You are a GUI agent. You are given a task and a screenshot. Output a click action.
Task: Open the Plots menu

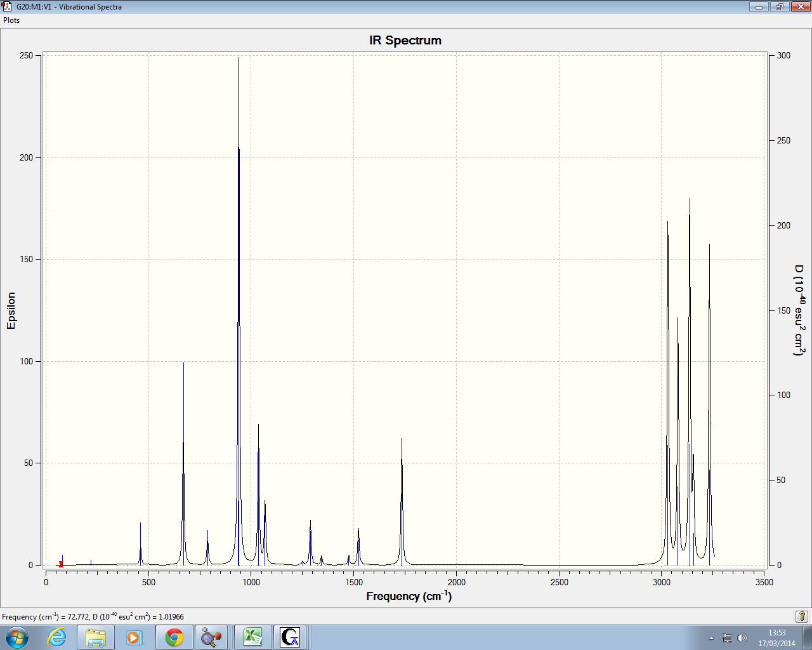[11, 20]
